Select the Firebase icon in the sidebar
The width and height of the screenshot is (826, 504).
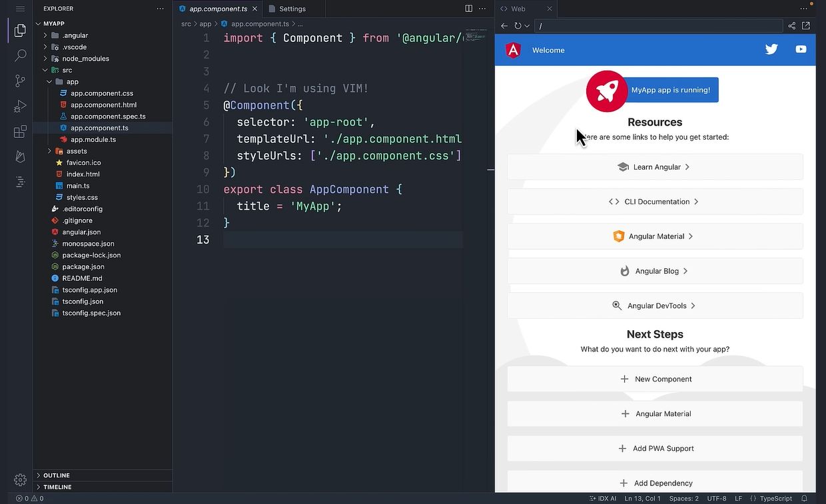tap(20, 156)
